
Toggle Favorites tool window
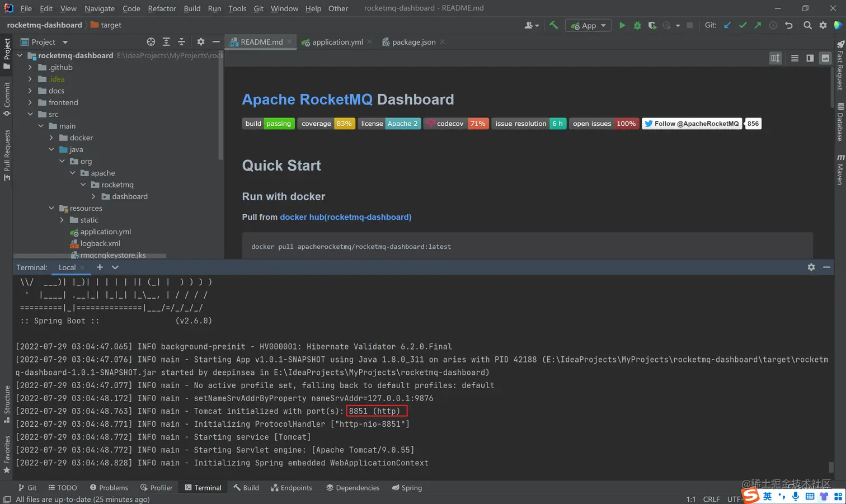[x=7, y=454]
